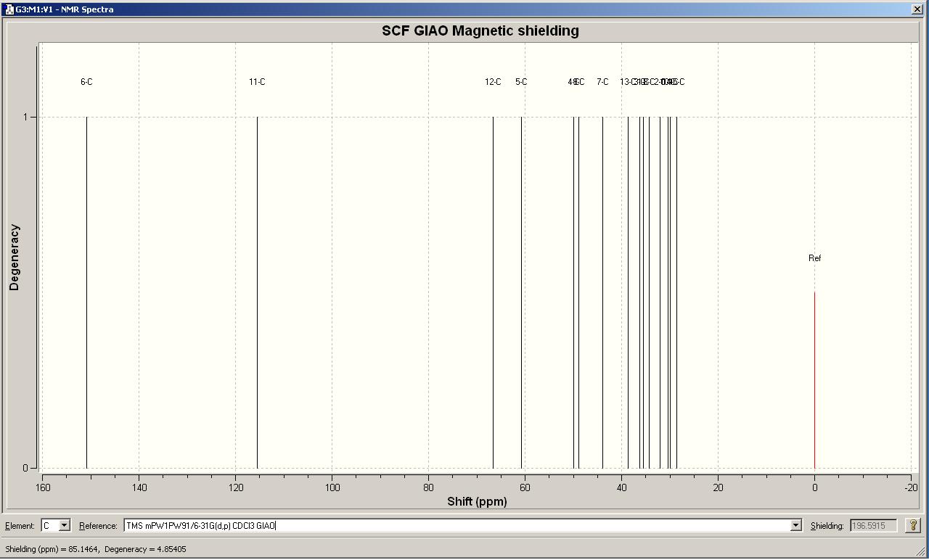The width and height of the screenshot is (929, 560).
Task: Click the 12-C peak label
Action: [x=493, y=82]
